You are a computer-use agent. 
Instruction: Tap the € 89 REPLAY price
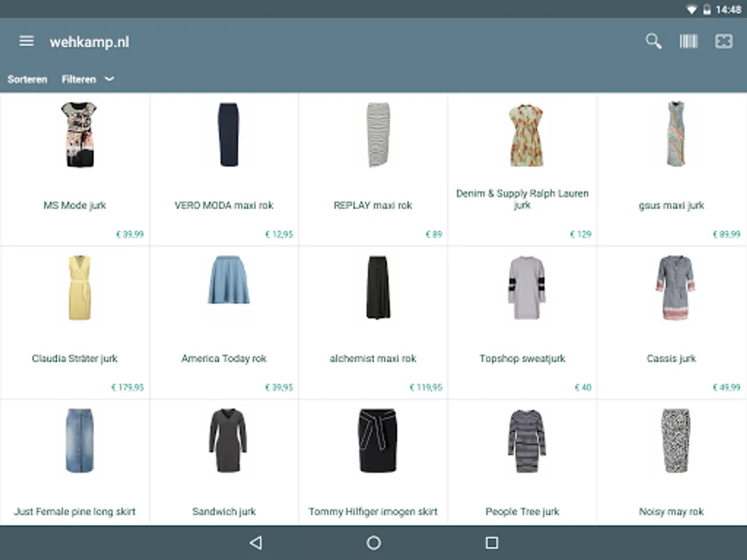pyautogui.click(x=435, y=235)
